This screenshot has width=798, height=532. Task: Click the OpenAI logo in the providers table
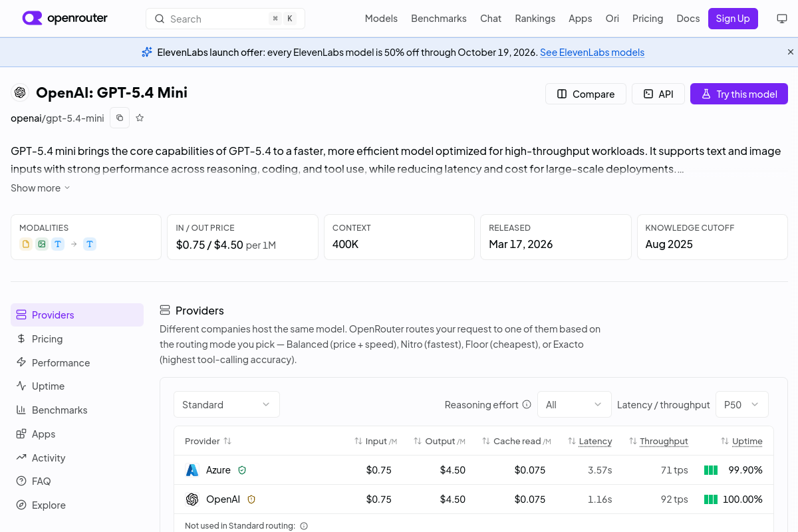tap(192, 499)
